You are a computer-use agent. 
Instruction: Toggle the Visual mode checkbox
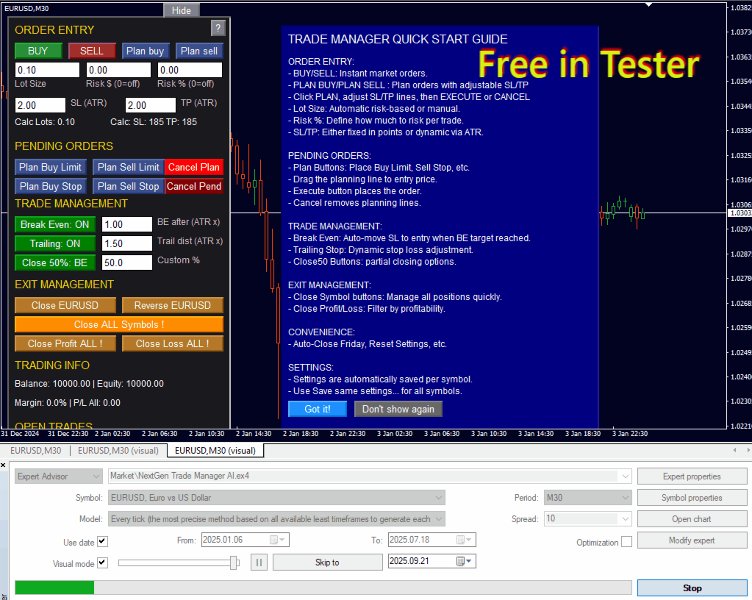click(x=102, y=563)
